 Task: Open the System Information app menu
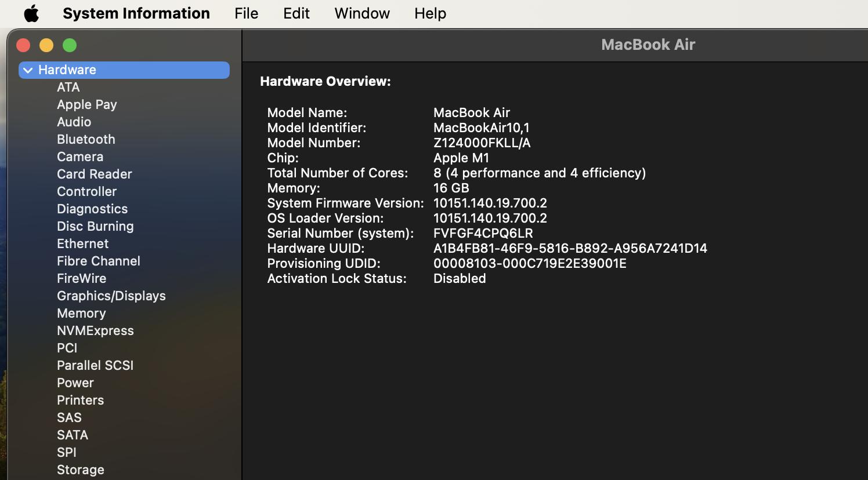136,13
